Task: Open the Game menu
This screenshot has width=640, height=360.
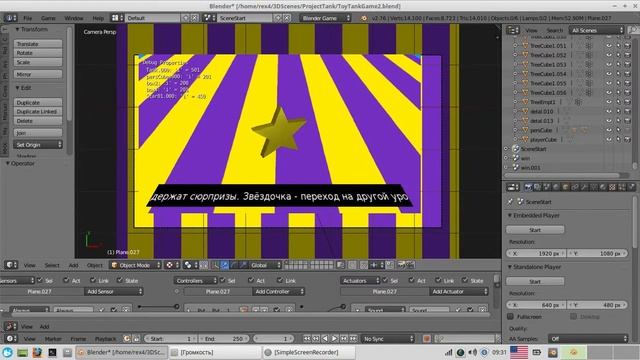Action: coord(48,18)
